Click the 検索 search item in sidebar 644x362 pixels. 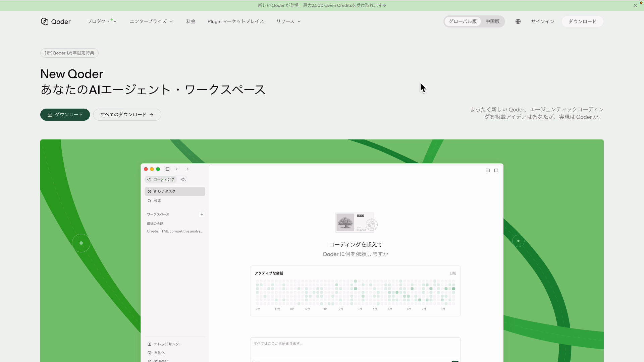click(x=175, y=201)
